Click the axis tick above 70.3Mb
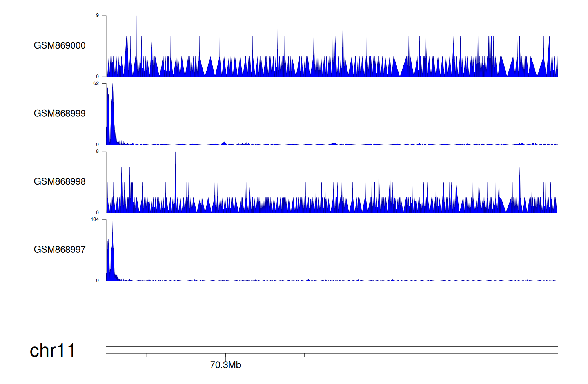Screen dimensions: 588x384 tap(225, 355)
